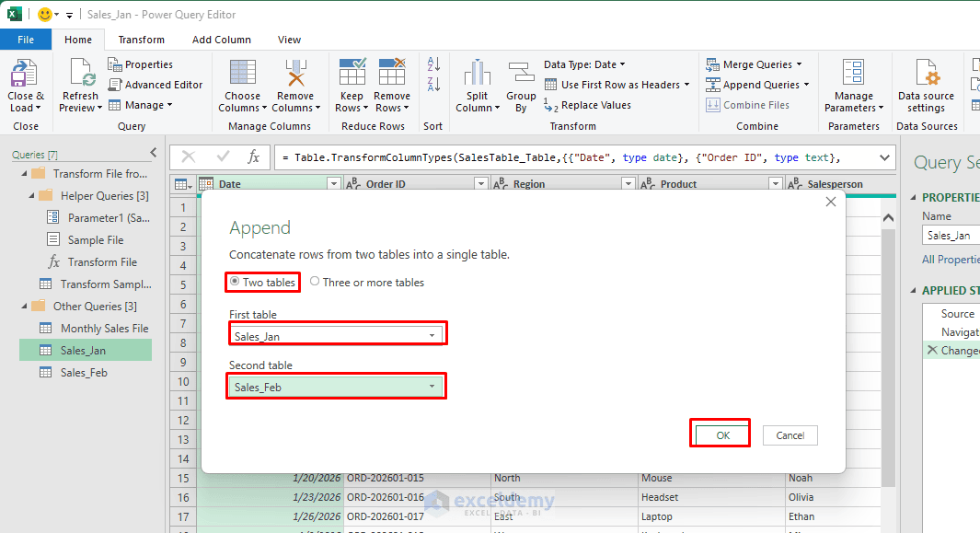The height and width of the screenshot is (533, 980).
Task: Open Use First Row as Headers dropdown
Action: (x=686, y=85)
